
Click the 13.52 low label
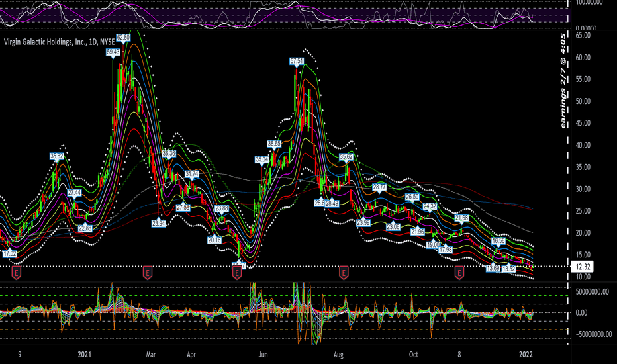[x=508, y=269]
